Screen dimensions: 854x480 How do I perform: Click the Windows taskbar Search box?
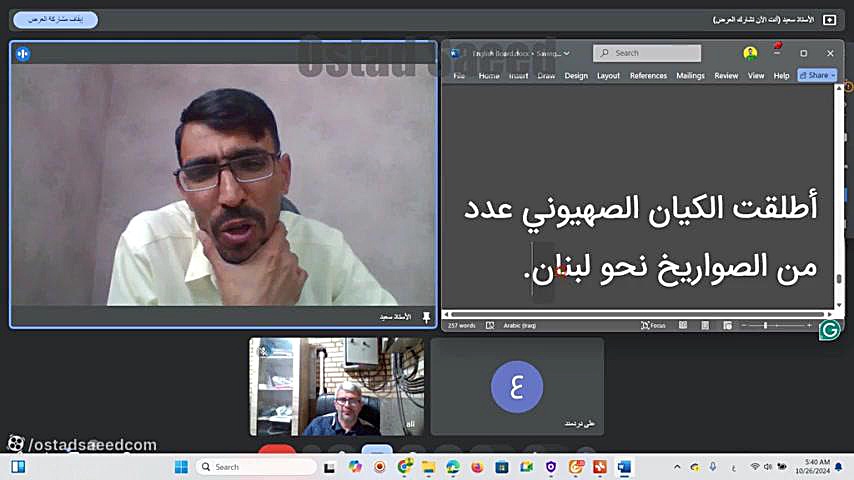tap(256, 467)
